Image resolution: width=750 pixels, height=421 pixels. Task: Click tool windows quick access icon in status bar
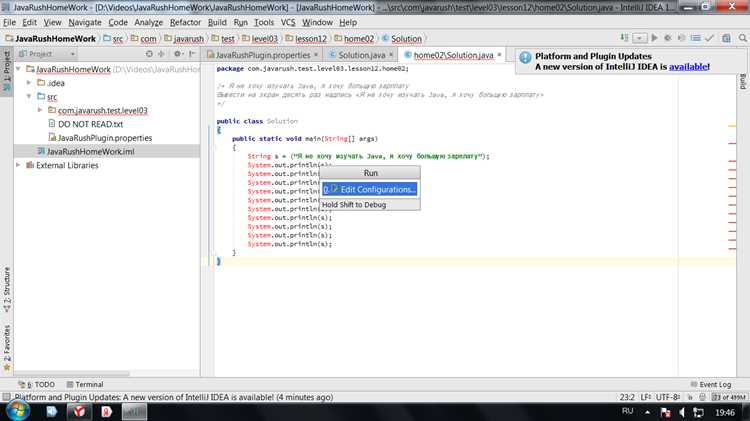6,397
